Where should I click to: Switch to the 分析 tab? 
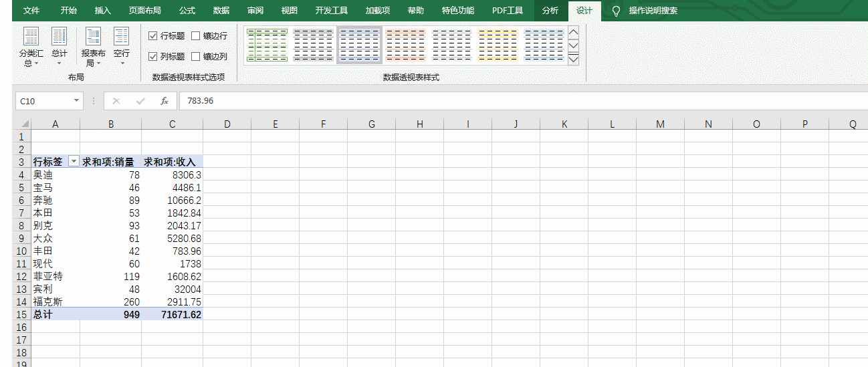[550, 11]
